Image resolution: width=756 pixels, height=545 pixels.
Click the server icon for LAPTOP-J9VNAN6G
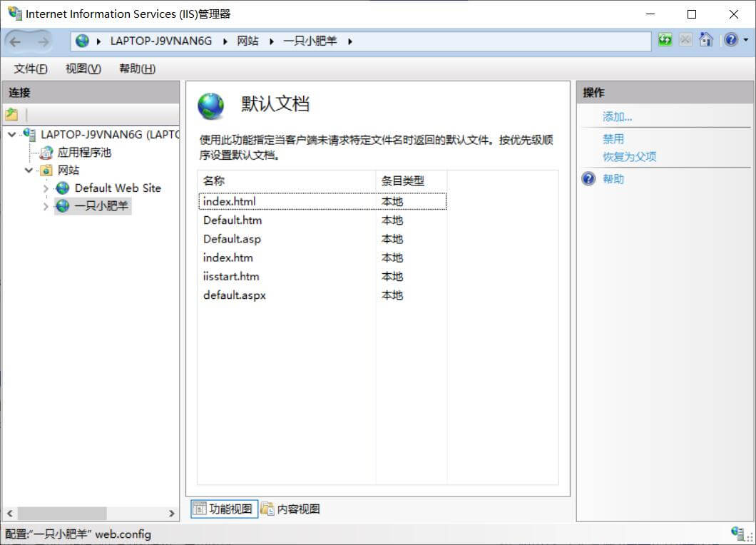point(29,134)
